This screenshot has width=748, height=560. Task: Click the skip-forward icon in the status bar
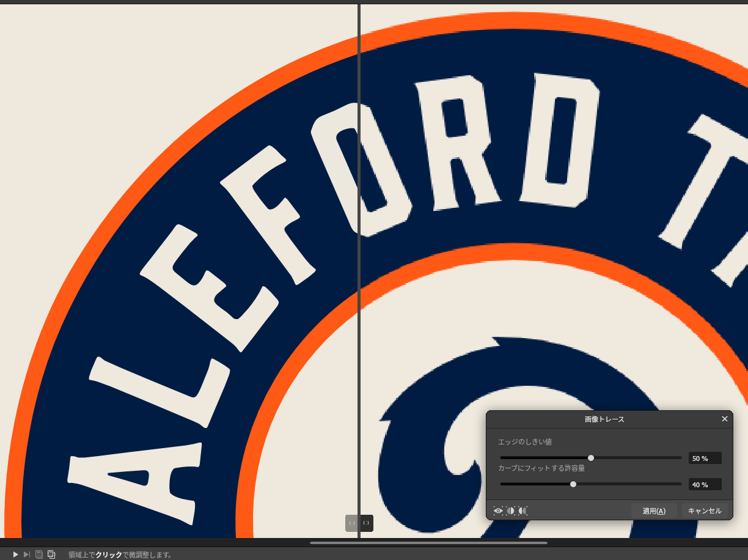point(26,554)
